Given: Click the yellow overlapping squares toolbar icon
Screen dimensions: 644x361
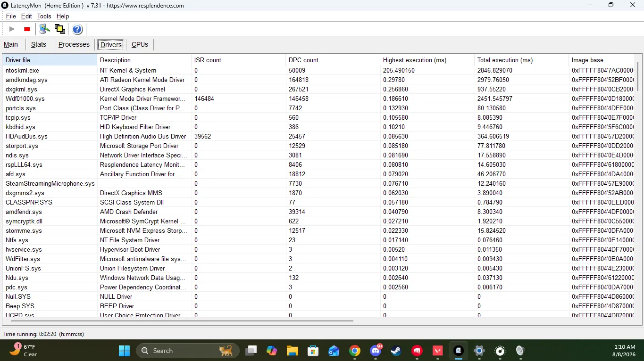Looking at the screenshot, I should [x=60, y=29].
